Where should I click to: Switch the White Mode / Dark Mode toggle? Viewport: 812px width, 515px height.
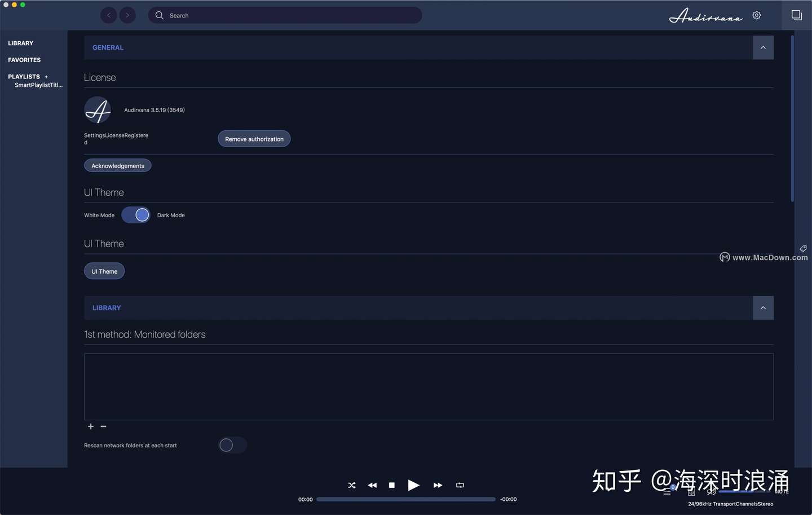pos(136,215)
